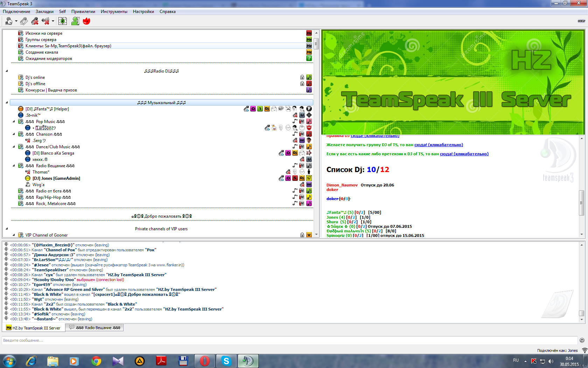588x368 pixels.
Task: Collapse the Radio DJ spacer section
Action: coord(7,71)
